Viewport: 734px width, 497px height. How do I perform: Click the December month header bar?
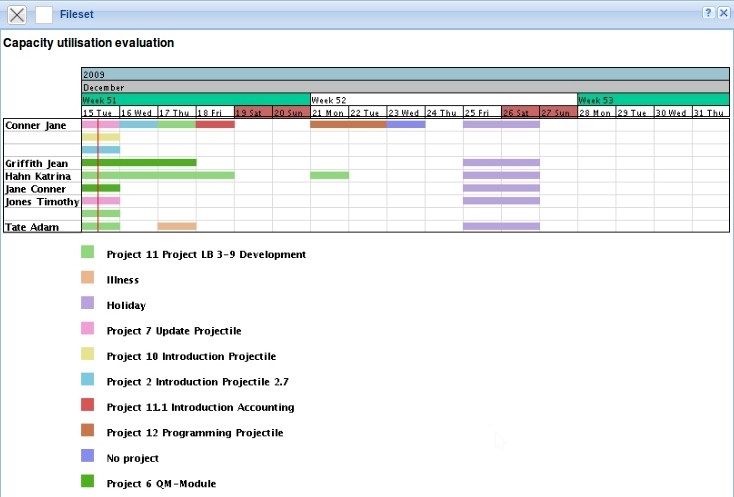[405, 87]
